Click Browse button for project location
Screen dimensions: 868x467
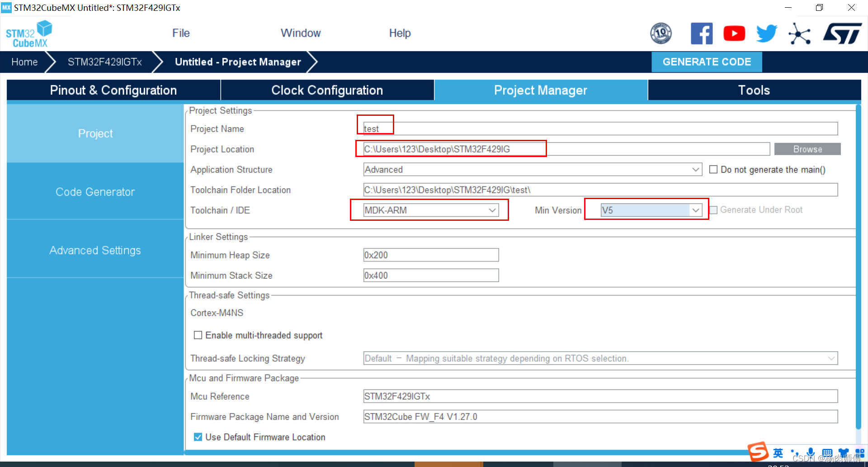tap(807, 149)
